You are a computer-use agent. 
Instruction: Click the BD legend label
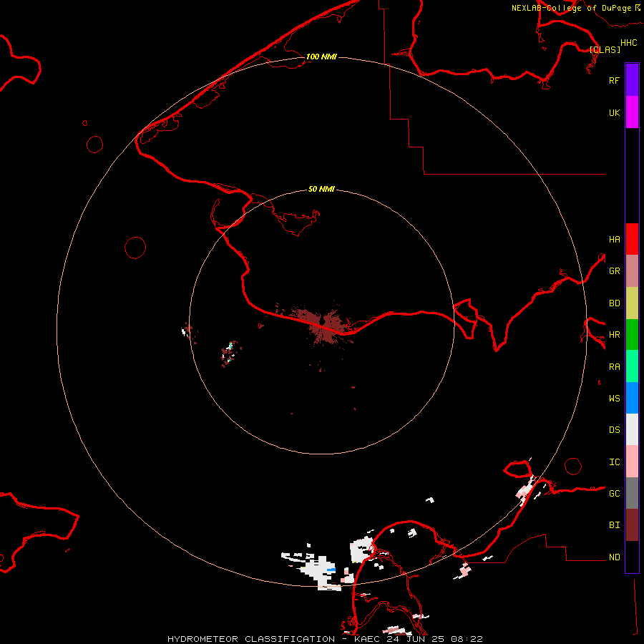(x=614, y=303)
